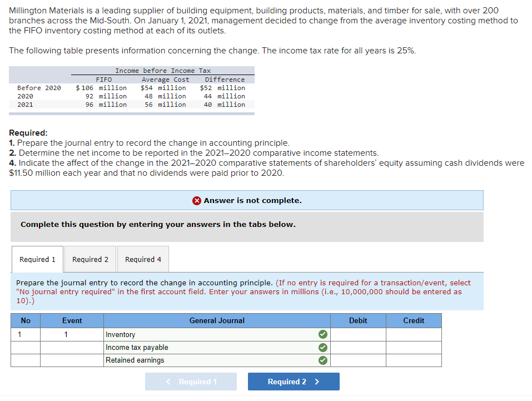Click the right chevron on the Required 2 button
The width and height of the screenshot is (532, 401).
click(x=317, y=382)
